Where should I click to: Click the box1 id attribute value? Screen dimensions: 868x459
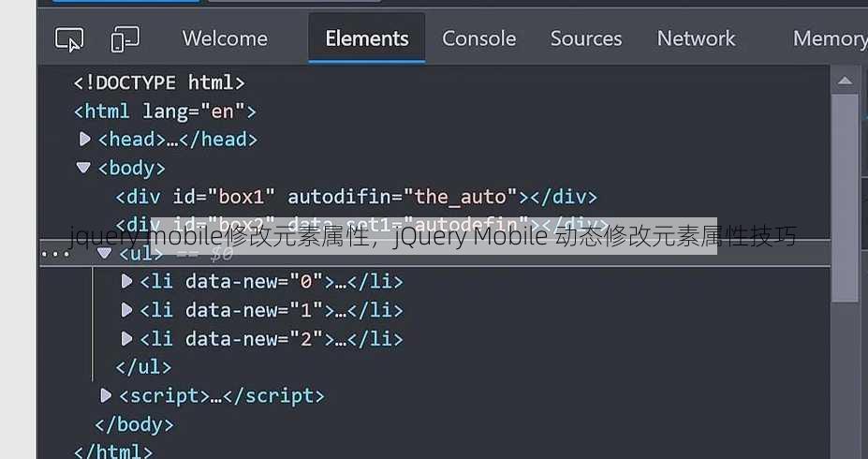[x=242, y=197]
